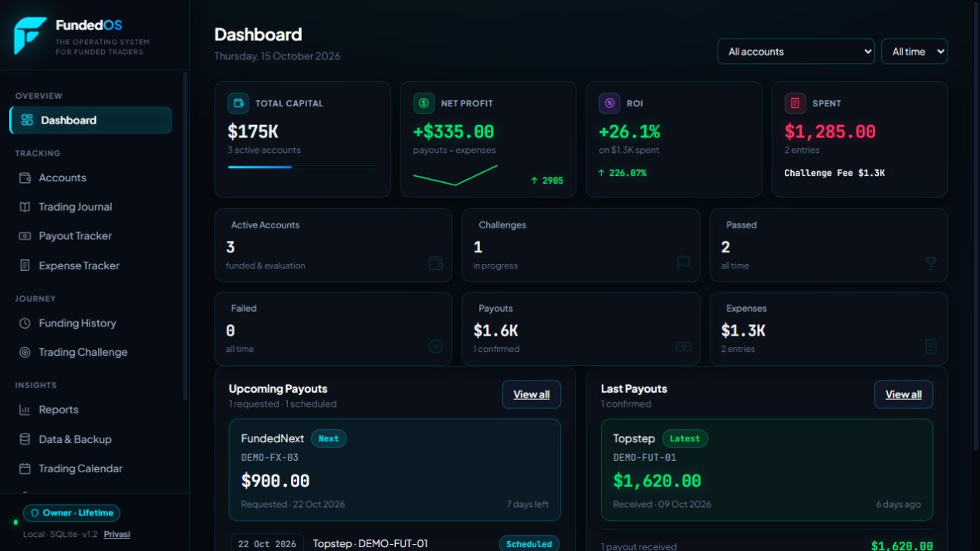Click View all in Last Payouts
The width and height of the screenshot is (980, 551).
[x=904, y=394]
